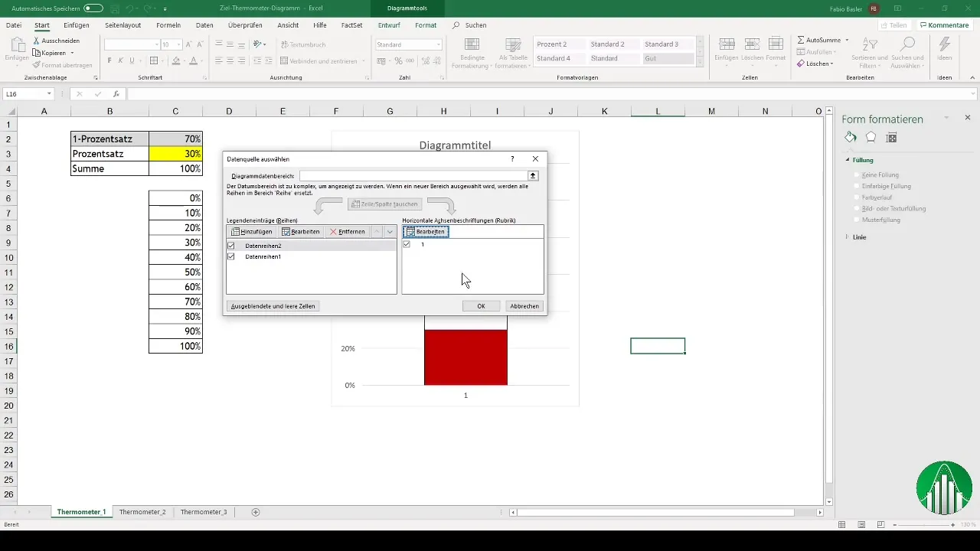Open the font size dropdown
980x551 pixels.
click(178, 44)
